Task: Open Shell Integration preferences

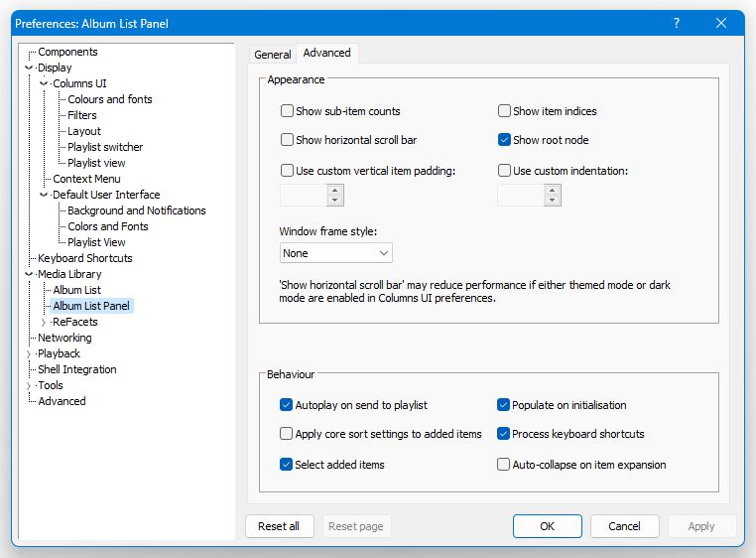Action: click(77, 369)
